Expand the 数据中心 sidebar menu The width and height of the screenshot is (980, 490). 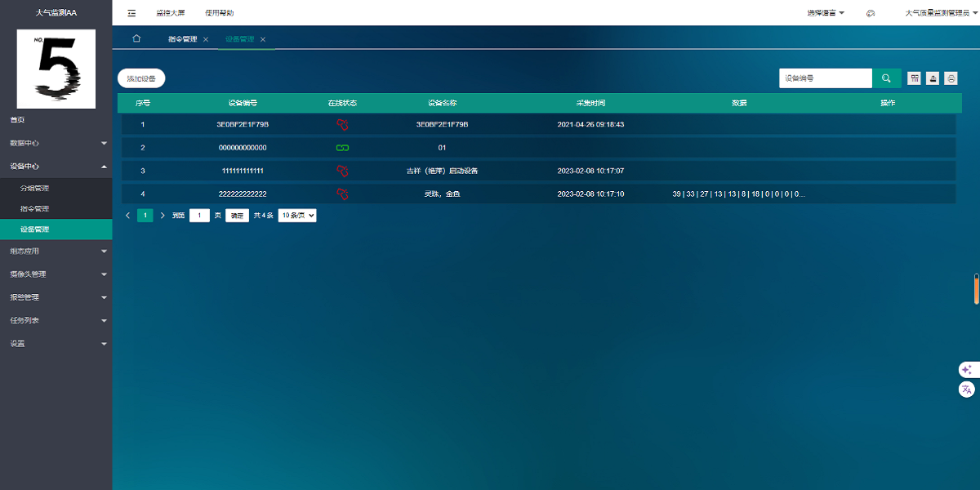point(56,143)
